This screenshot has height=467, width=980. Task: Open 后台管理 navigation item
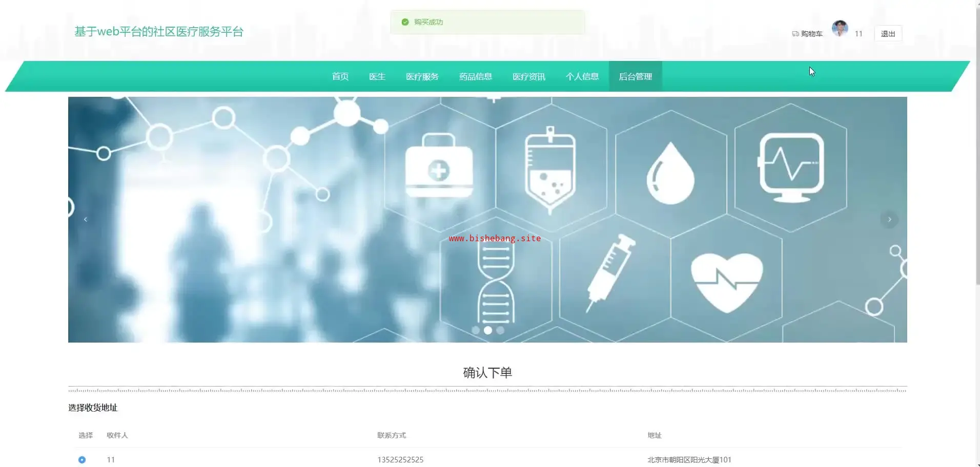point(636,76)
